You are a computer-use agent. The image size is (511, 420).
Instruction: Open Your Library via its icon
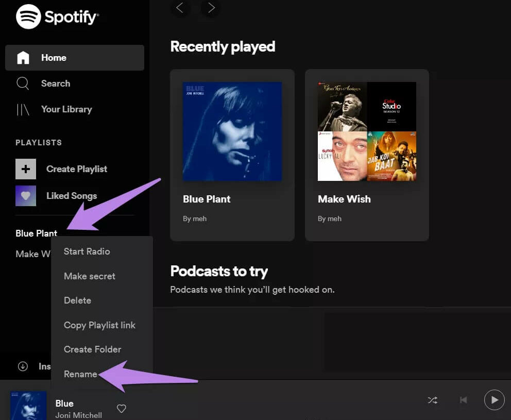tap(23, 109)
